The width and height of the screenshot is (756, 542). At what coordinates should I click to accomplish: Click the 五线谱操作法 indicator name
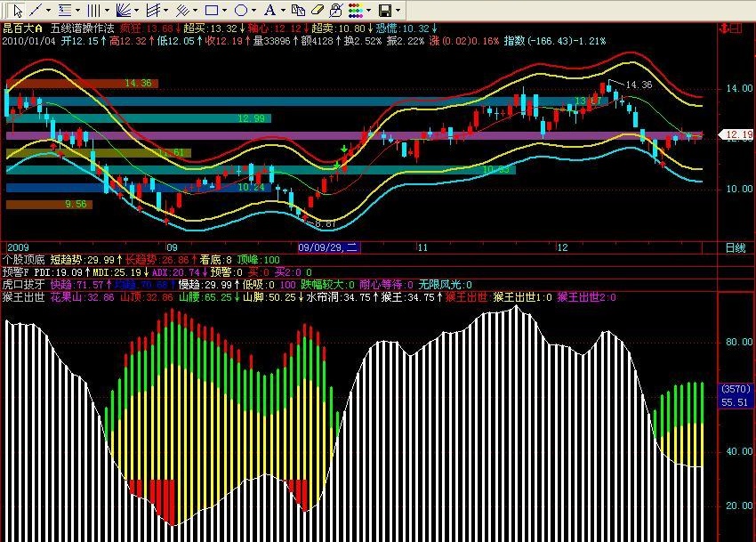pos(83,28)
